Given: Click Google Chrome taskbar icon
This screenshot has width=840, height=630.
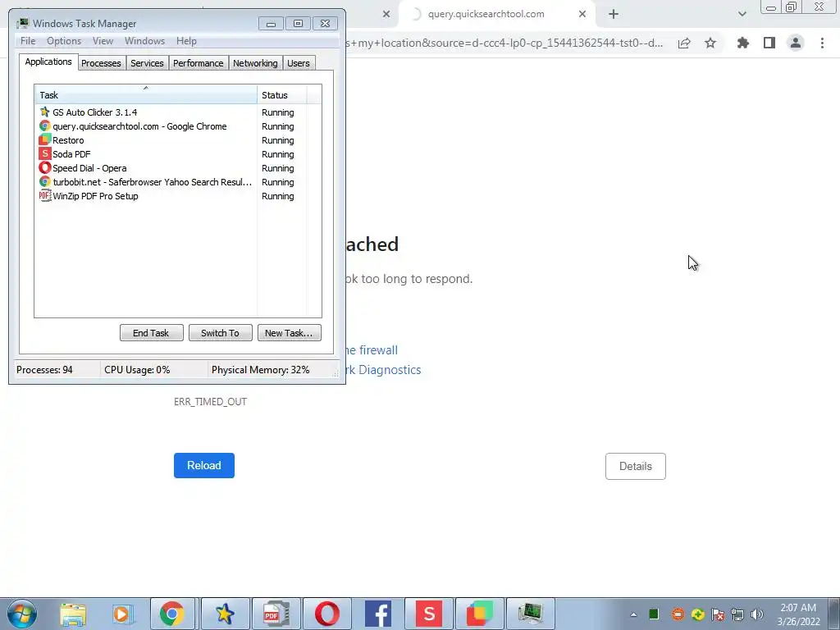Looking at the screenshot, I should pos(172,614).
